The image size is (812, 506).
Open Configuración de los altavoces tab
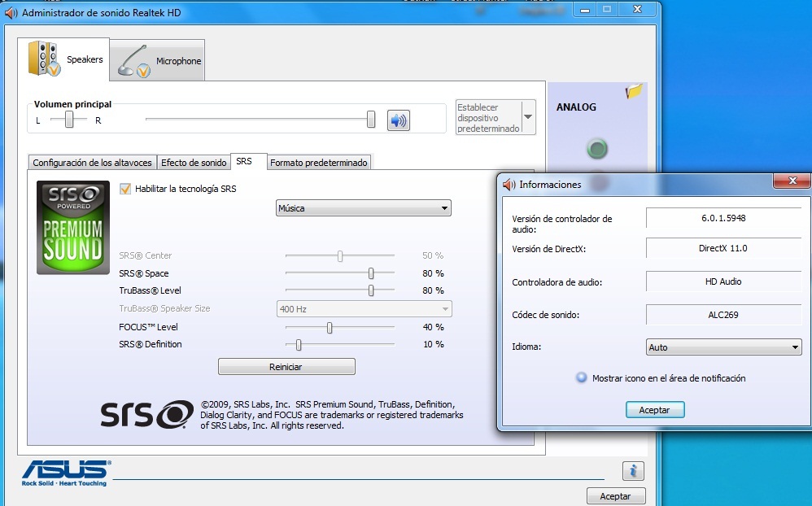tap(92, 163)
